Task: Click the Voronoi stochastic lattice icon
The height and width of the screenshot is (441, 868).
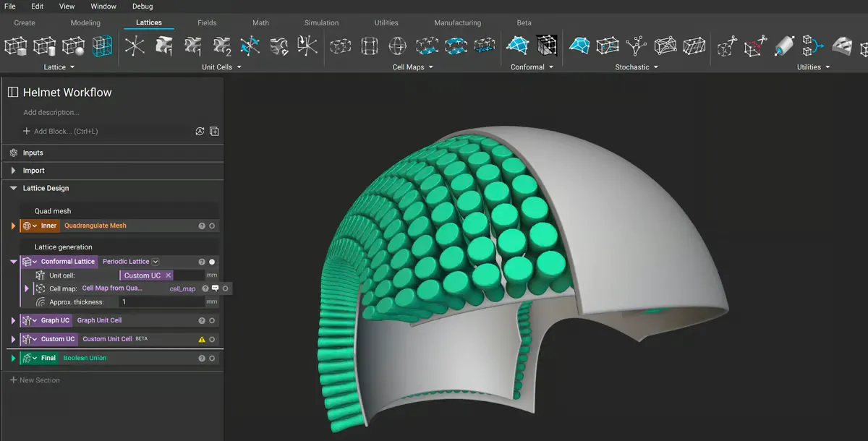Action: [x=579, y=46]
